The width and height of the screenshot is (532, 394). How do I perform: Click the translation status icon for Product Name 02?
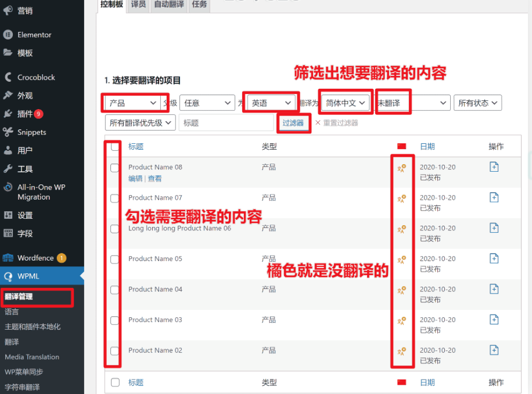[x=402, y=351]
